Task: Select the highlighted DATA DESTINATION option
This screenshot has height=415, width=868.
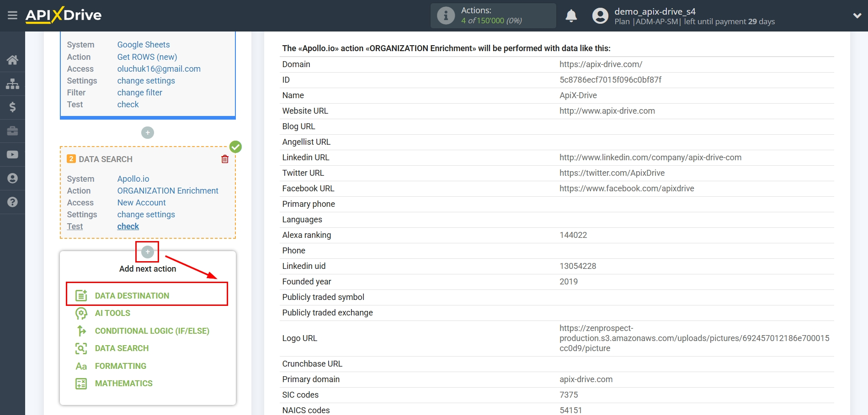Action: pos(132,295)
